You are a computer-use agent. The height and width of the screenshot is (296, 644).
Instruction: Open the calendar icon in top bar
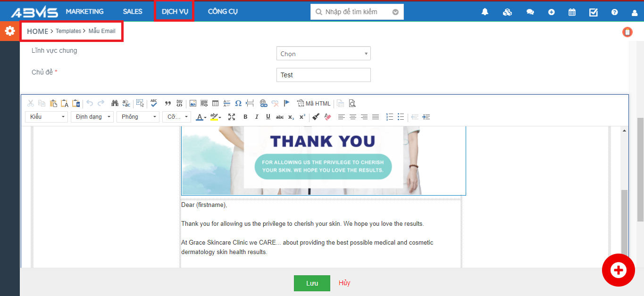point(572,12)
